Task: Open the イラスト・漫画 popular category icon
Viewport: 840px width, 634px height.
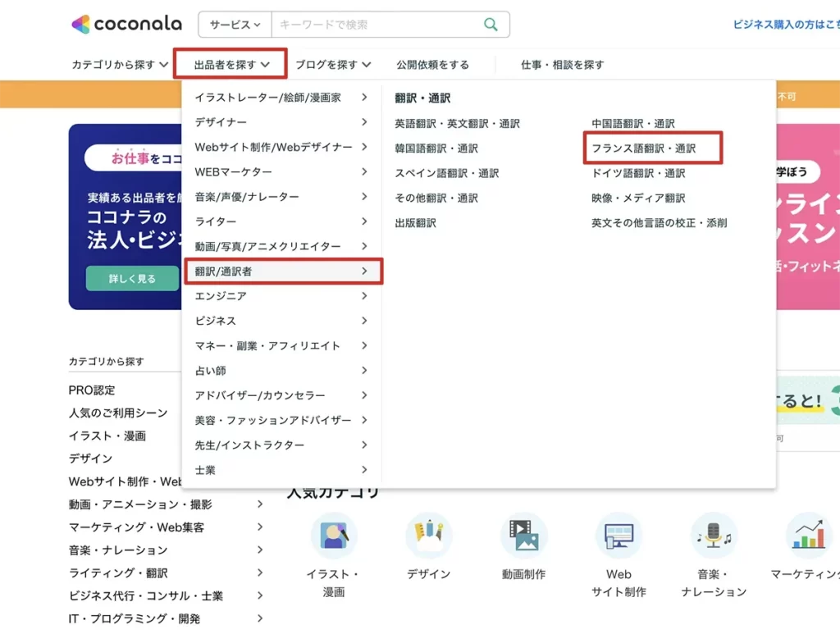Action: 333,536
